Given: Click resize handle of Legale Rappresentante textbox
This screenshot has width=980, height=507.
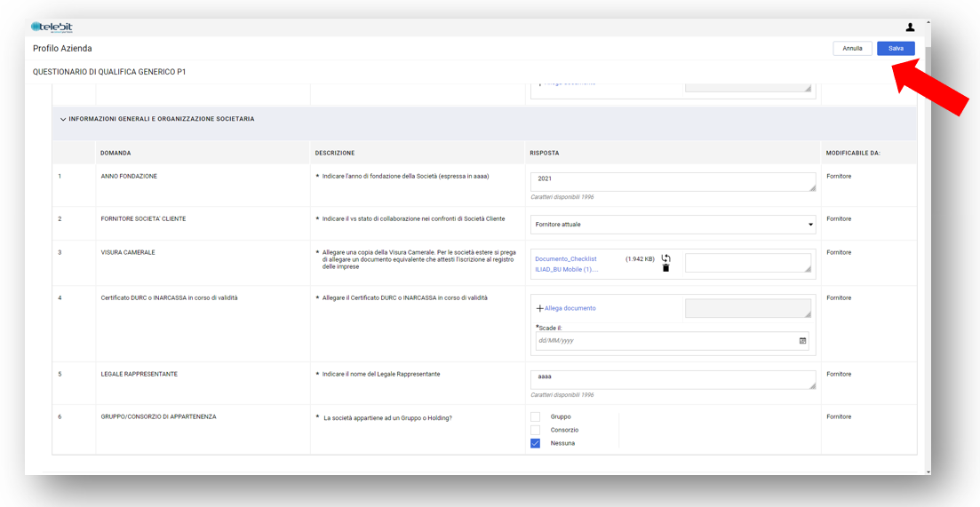Looking at the screenshot, I should tap(811, 385).
